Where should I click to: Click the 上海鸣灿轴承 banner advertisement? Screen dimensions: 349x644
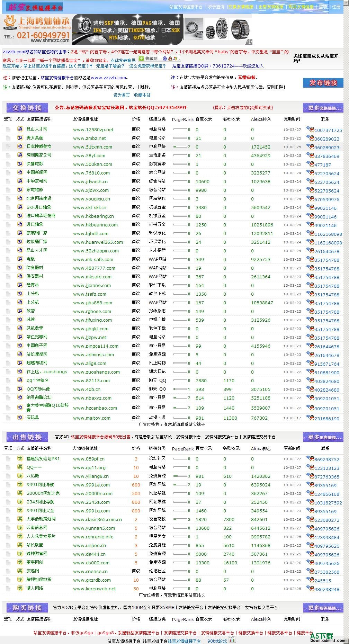(127, 29)
